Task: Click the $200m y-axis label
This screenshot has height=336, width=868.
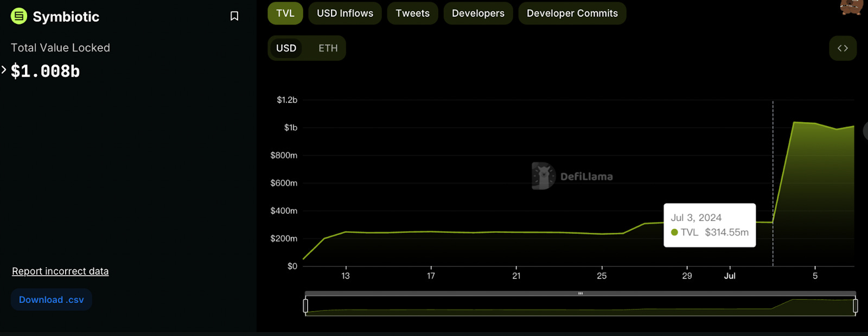Action: pyautogui.click(x=284, y=238)
